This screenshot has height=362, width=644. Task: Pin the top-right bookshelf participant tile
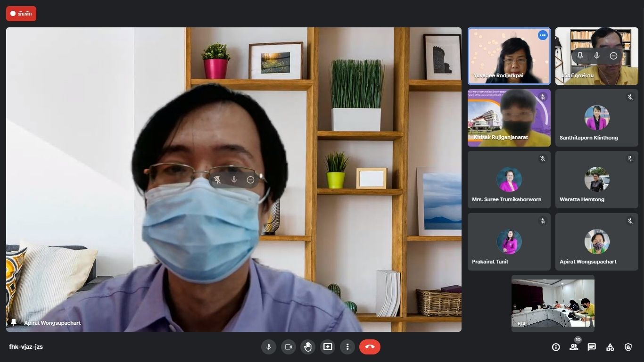[580, 56]
